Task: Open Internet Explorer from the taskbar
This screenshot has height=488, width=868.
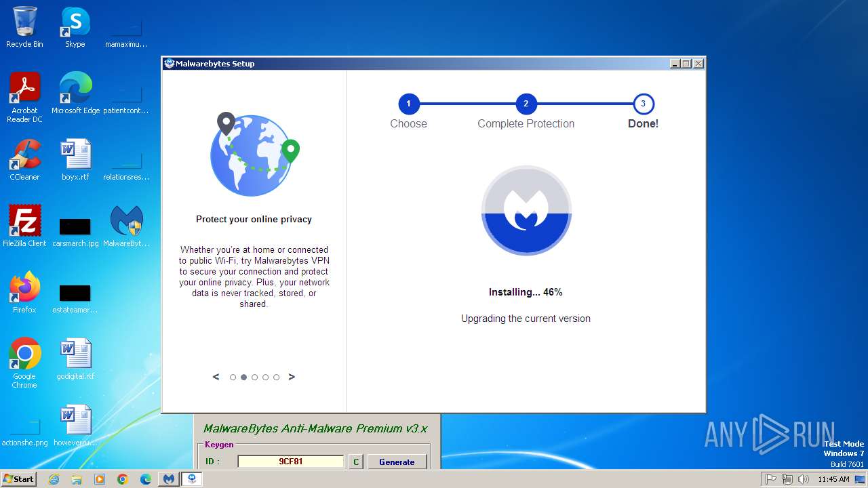Action: point(54,479)
